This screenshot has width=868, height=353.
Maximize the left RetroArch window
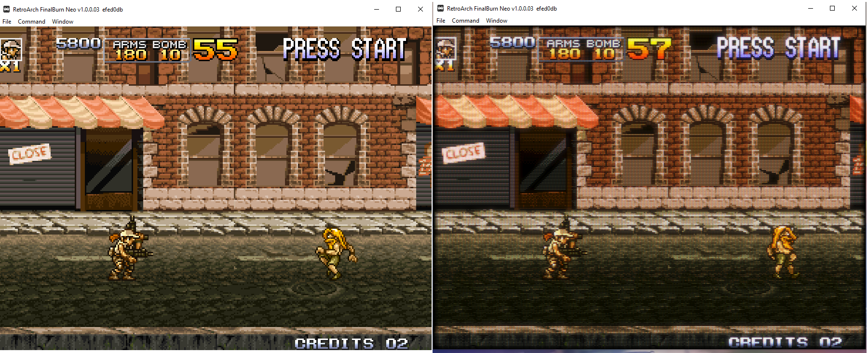pos(398,9)
